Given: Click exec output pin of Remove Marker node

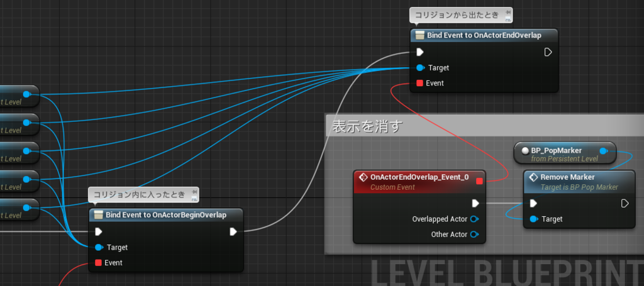Looking at the screenshot, I should pyautogui.click(x=625, y=204).
